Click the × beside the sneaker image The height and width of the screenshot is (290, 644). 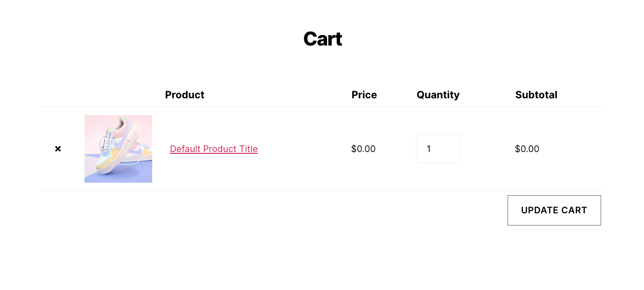[58, 149]
